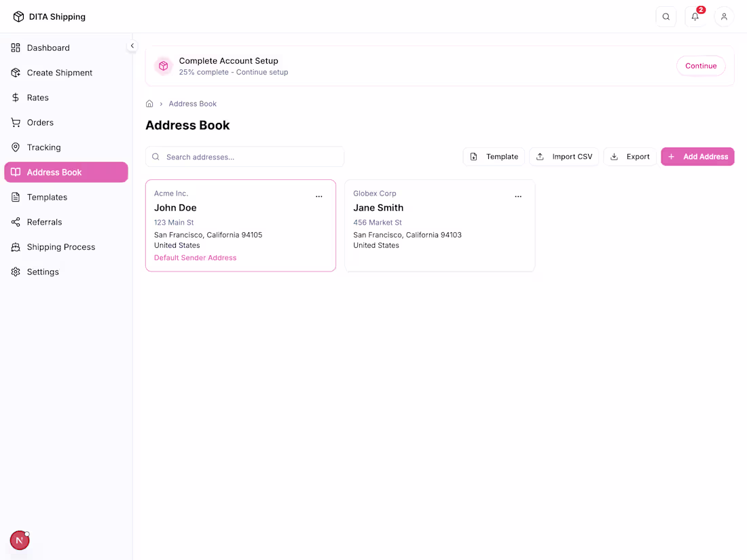Open Jane Smith card options menu

(x=518, y=196)
